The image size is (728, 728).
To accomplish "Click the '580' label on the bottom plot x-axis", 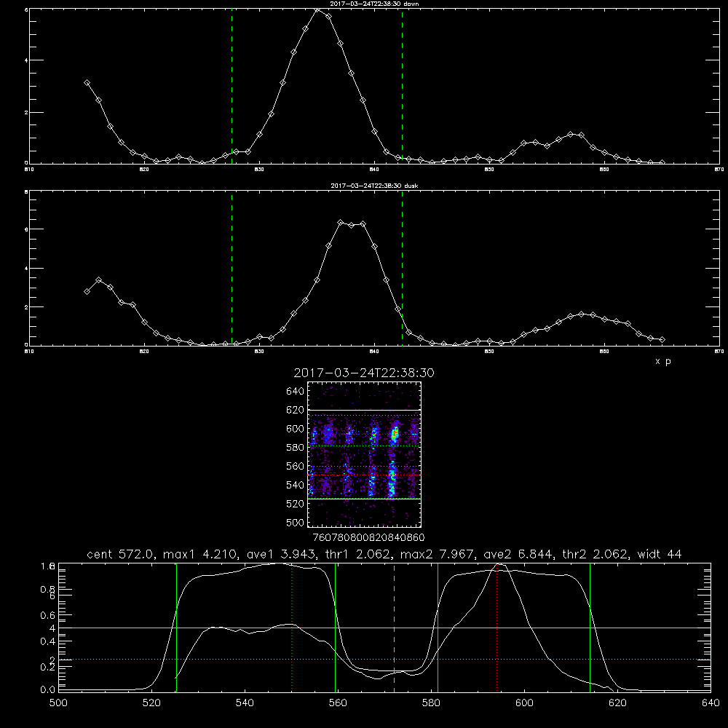I will [x=431, y=703].
